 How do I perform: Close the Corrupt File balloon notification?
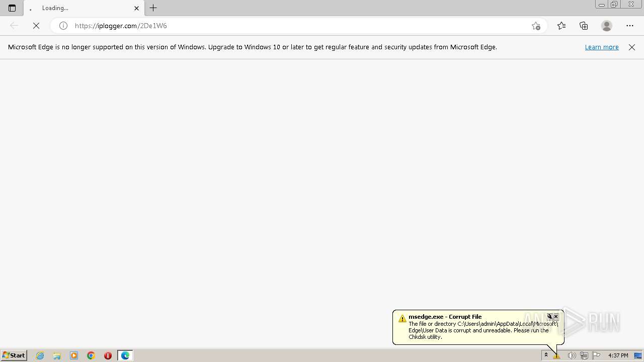tap(556, 317)
